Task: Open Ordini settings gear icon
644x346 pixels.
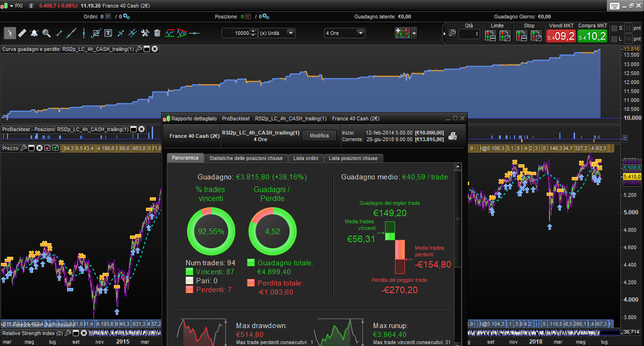Action: pyautogui.click(x=126, y=17)
